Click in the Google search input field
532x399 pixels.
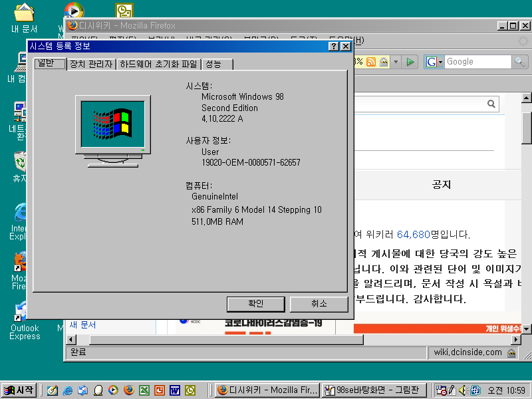coord(476,62)
